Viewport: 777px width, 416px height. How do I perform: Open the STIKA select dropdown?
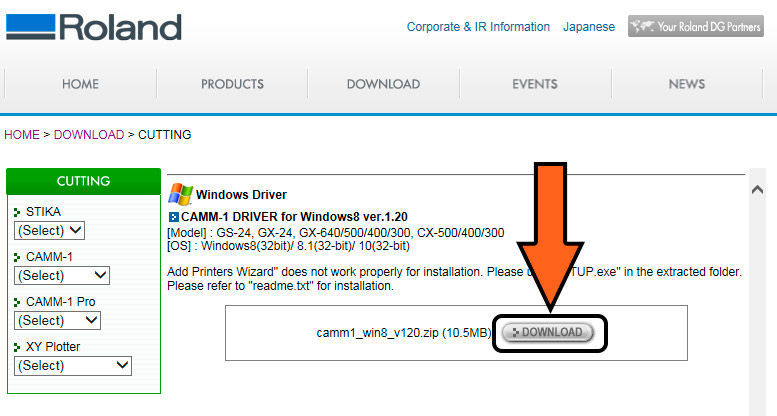[x=50, y=230]
